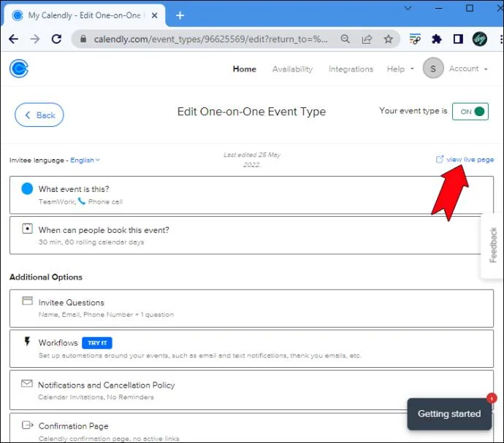Close the My Calendly tab
Screen dimensions: 504x443
pos(155,15)
